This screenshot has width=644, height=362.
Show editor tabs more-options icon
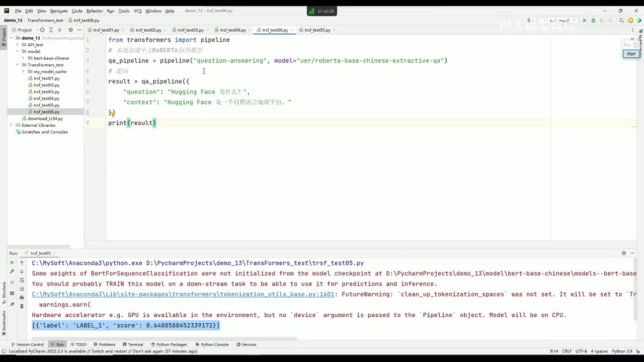(633, 30)
